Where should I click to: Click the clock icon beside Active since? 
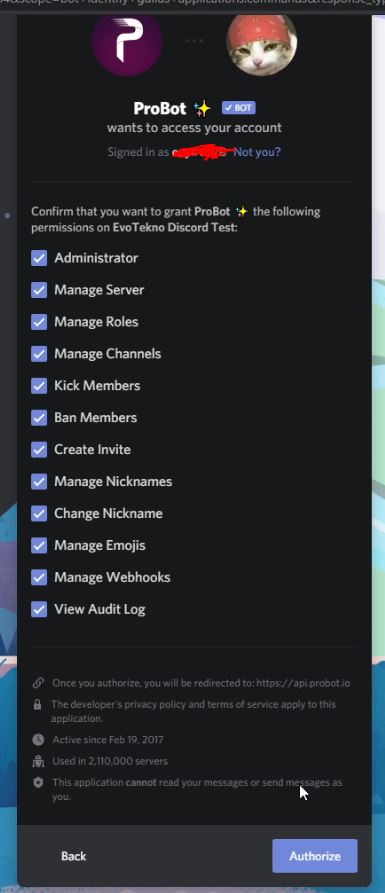click(38, 740)
